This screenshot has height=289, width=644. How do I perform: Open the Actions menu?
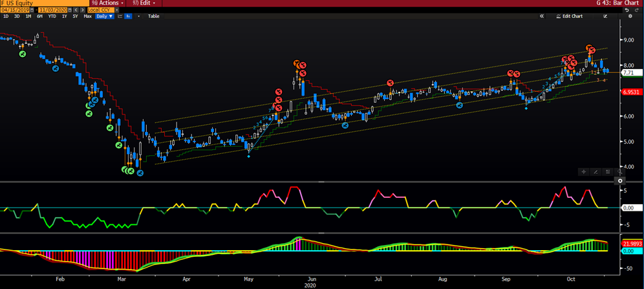109,3
